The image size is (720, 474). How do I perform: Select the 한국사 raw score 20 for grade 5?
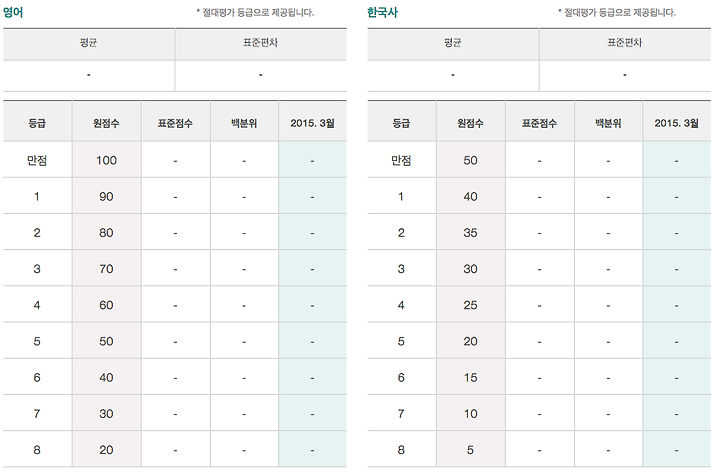click(x=470, y=341)
